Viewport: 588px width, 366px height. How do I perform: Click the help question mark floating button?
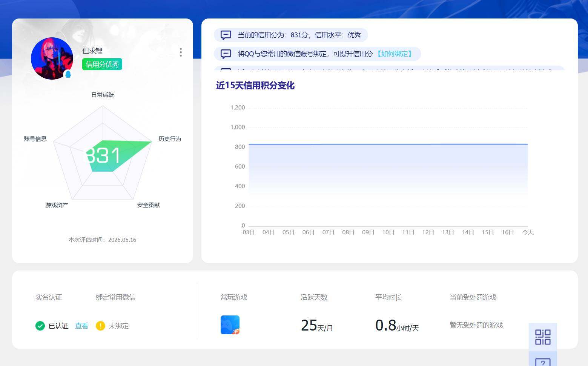pyautogui.click(x=543, y=359)
